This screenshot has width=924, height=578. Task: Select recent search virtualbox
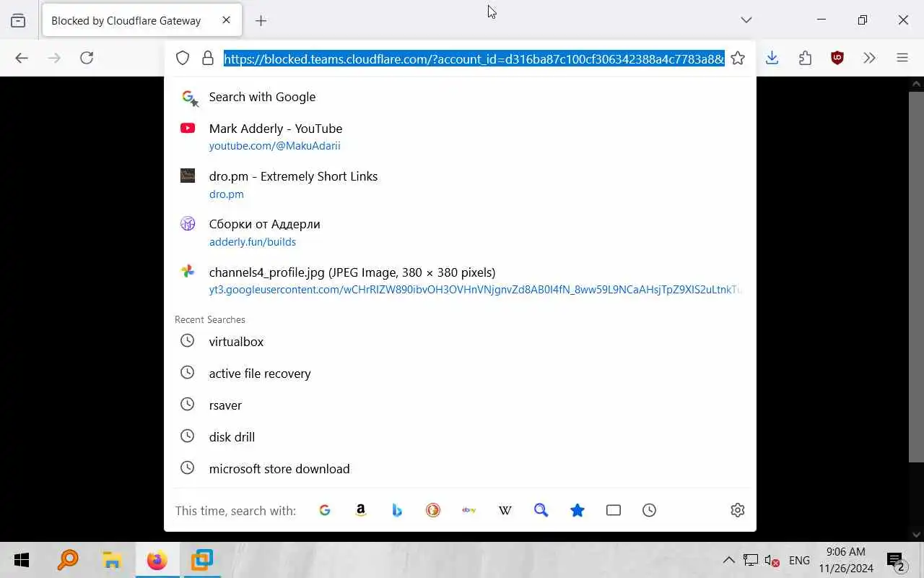coord(460,341)
